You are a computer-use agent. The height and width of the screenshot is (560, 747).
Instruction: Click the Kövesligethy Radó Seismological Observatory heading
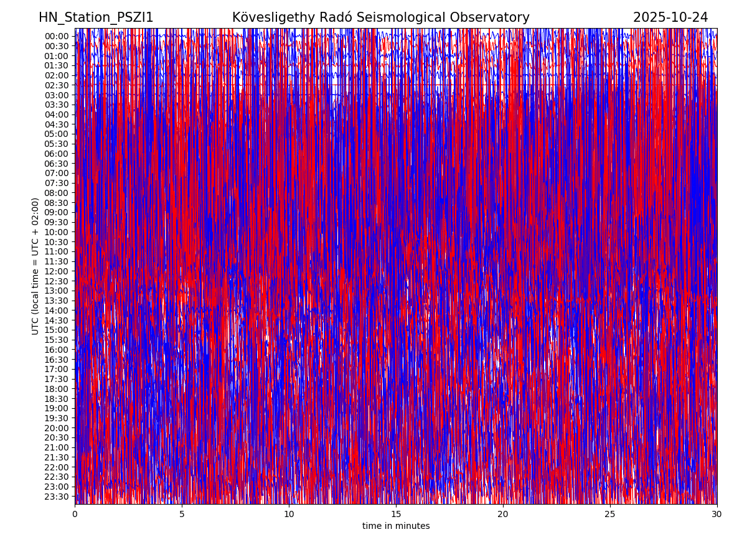click(380, 17)
